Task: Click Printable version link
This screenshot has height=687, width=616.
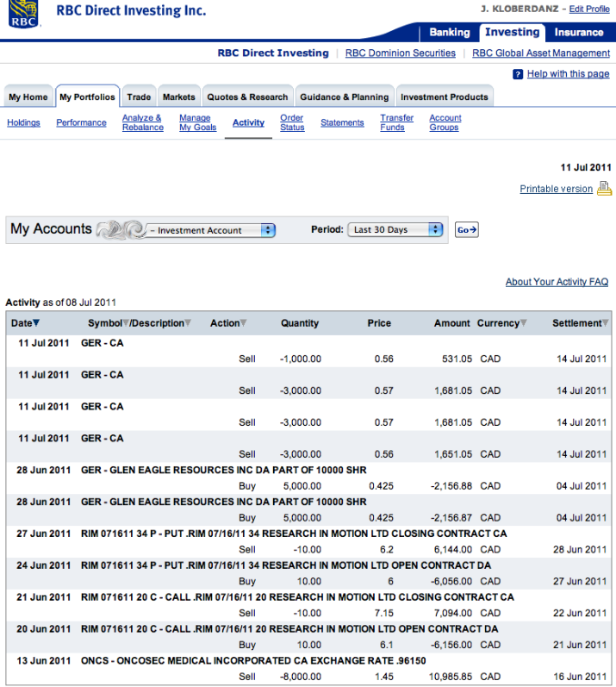Action: (556, 189)
